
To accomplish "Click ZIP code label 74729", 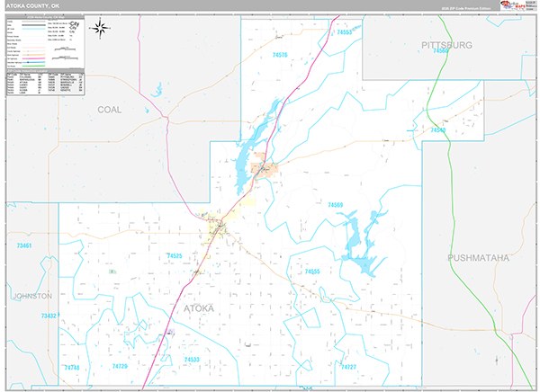I will 120,366.
